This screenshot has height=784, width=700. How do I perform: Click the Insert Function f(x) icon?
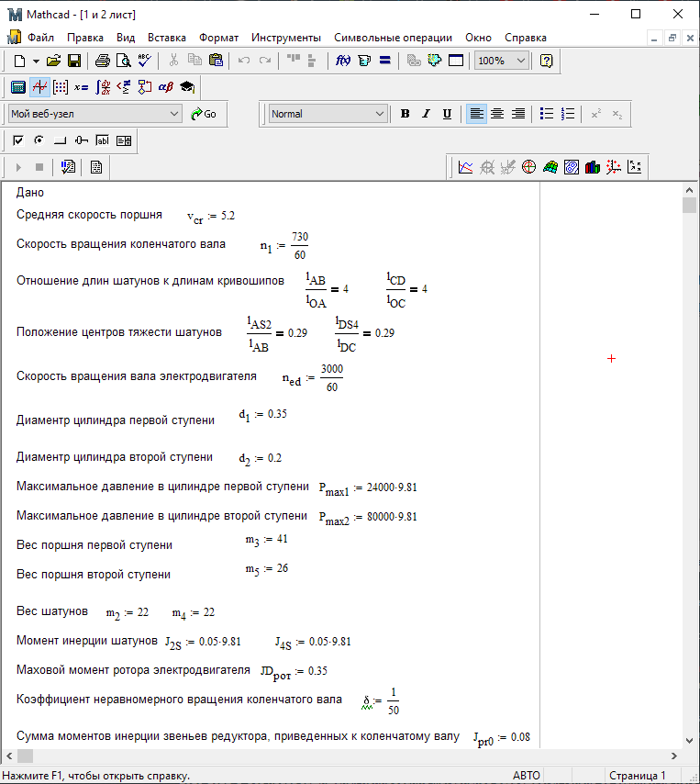click(x=343, y=61)
